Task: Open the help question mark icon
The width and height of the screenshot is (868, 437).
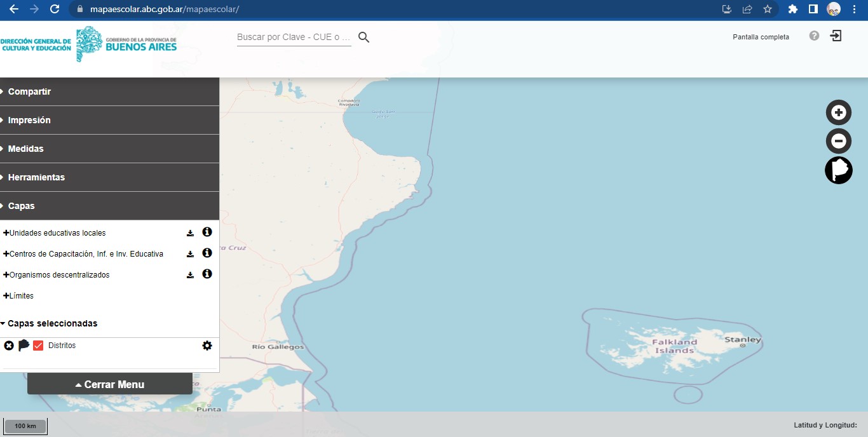Action: point(814,36)
